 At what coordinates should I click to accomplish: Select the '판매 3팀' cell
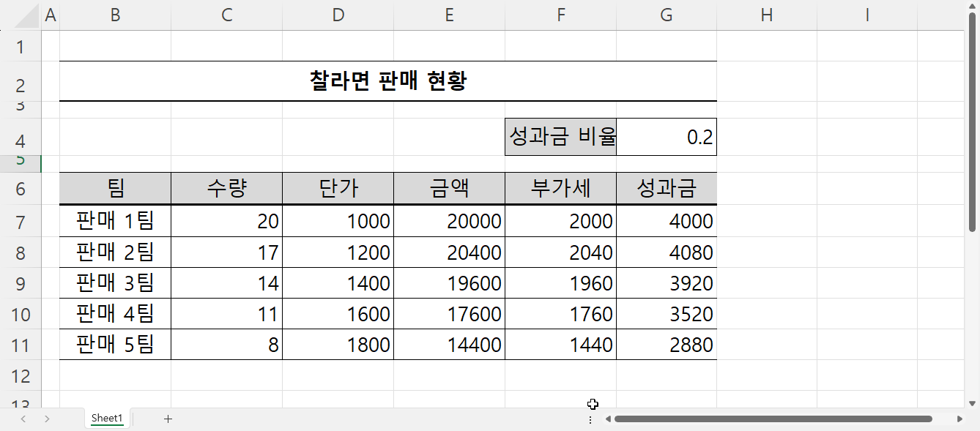[115, 283]
